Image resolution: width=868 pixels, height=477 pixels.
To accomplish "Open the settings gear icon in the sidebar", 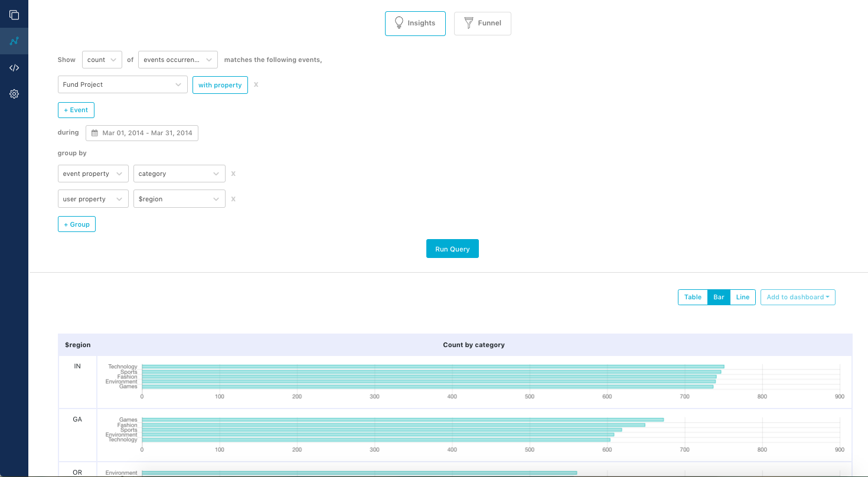I will point(14,93).
